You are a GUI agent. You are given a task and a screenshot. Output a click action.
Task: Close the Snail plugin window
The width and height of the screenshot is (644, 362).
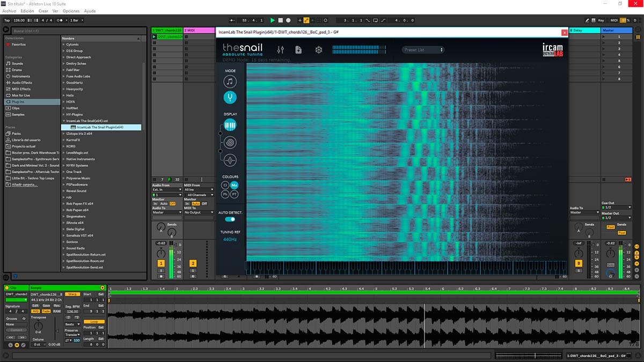(x=564, y=32)
